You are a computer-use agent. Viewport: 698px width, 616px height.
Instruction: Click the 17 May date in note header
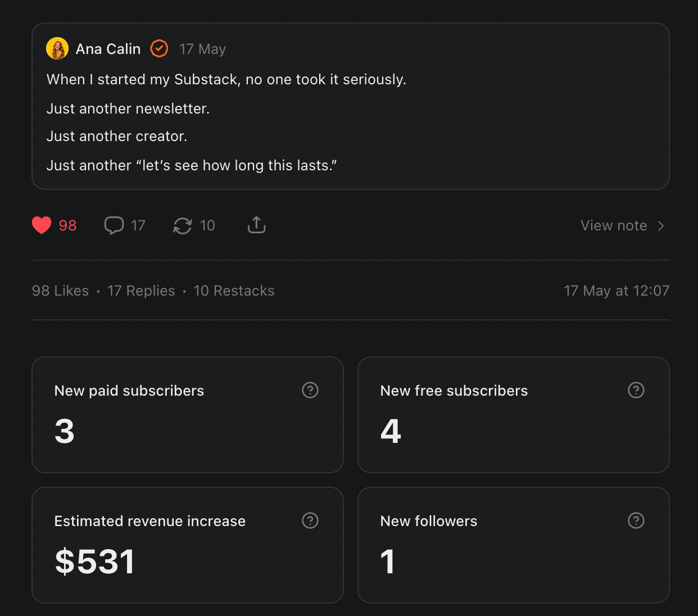tap(202, 49)
